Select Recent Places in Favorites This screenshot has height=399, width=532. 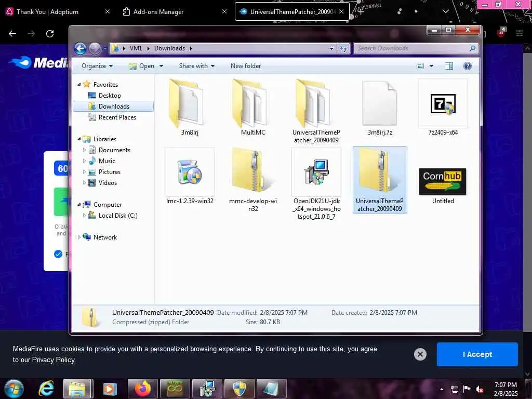pyautogui.click(x=117, y=117)
